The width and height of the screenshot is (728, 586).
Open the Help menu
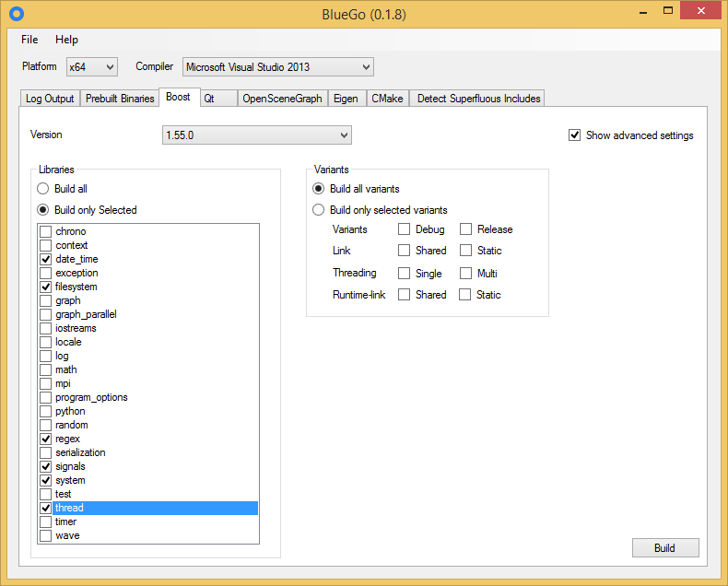[x=66, y=40]
